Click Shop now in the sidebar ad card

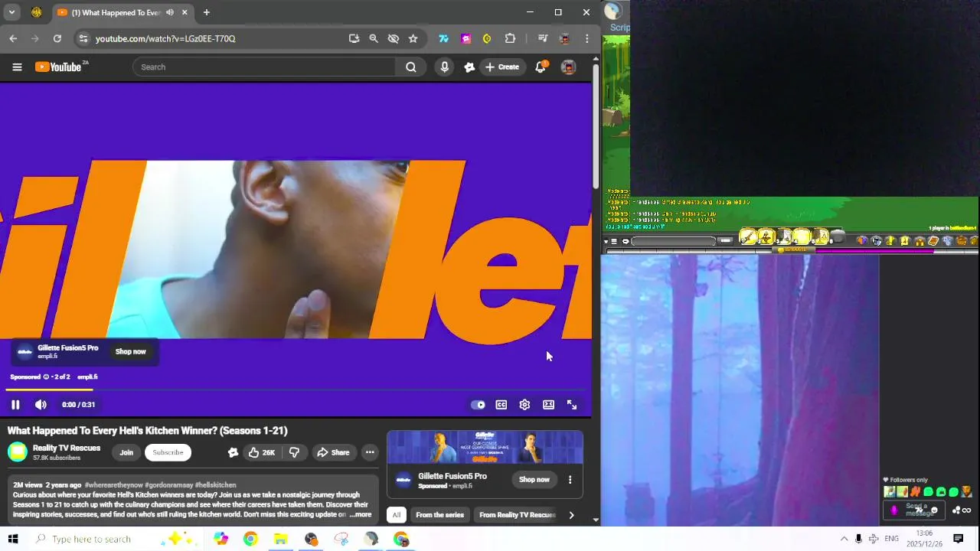(x=534, y=480)
